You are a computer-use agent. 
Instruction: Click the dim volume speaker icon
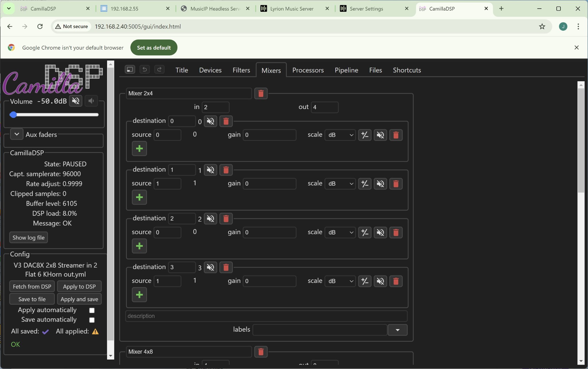tap(91, 101)
